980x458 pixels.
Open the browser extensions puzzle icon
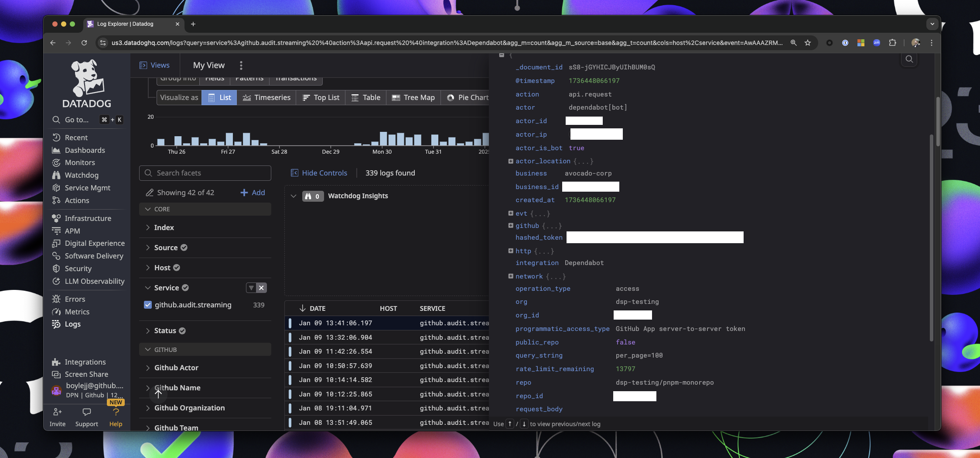(x=892, y=43)
